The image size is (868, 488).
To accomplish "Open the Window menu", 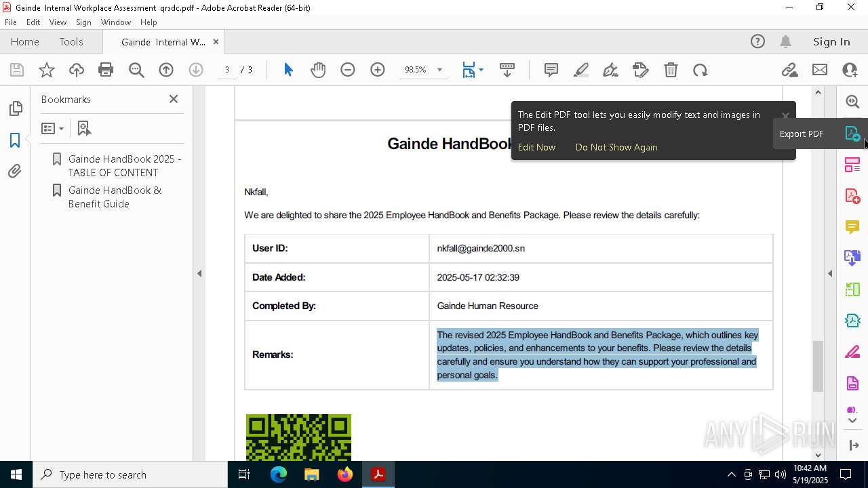I will pos(116,22).
